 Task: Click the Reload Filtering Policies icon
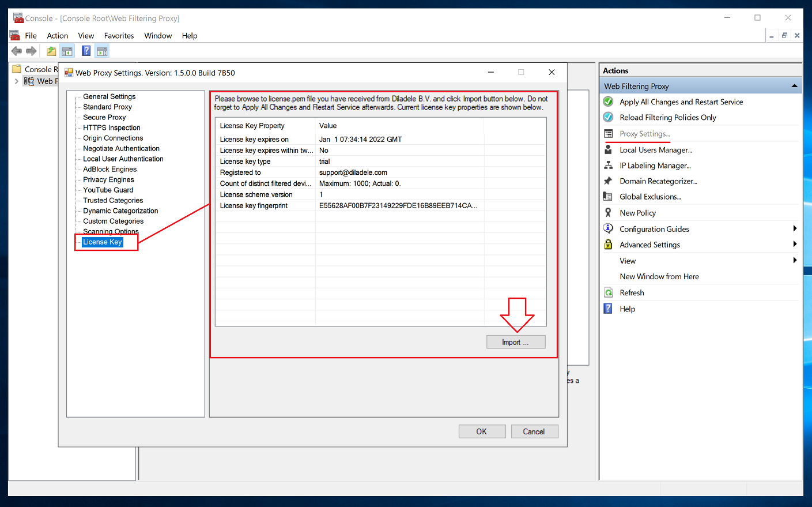tap(608, 117)
